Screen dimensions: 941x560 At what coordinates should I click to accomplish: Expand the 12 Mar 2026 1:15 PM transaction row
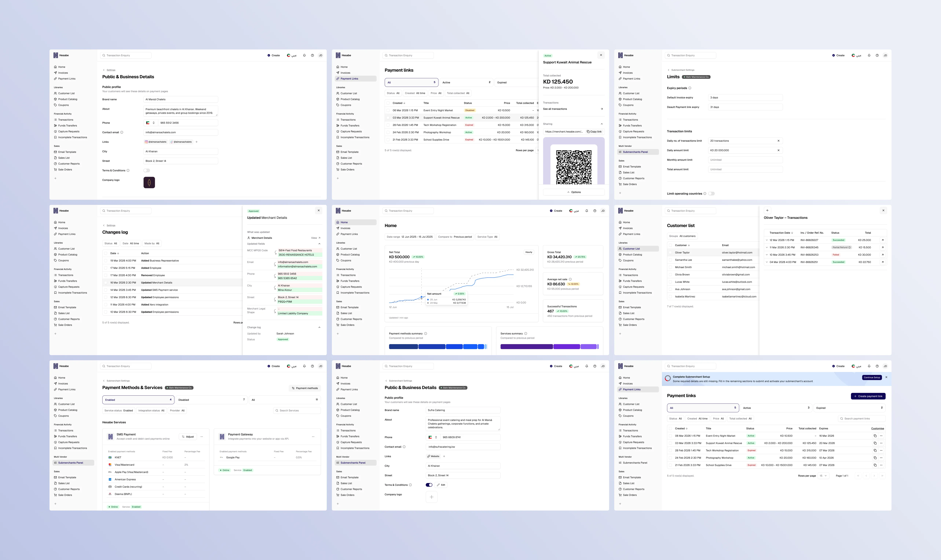(x=767, y=240)
